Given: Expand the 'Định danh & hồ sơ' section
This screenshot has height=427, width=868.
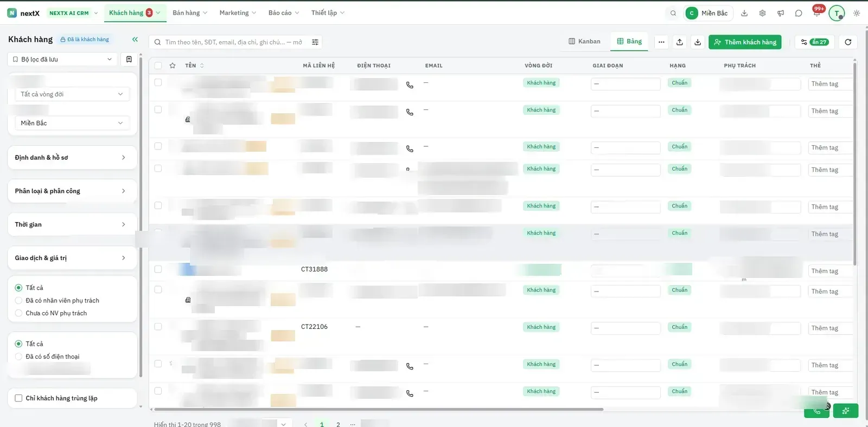Looking at the screenshot, I should pos(72,158).
